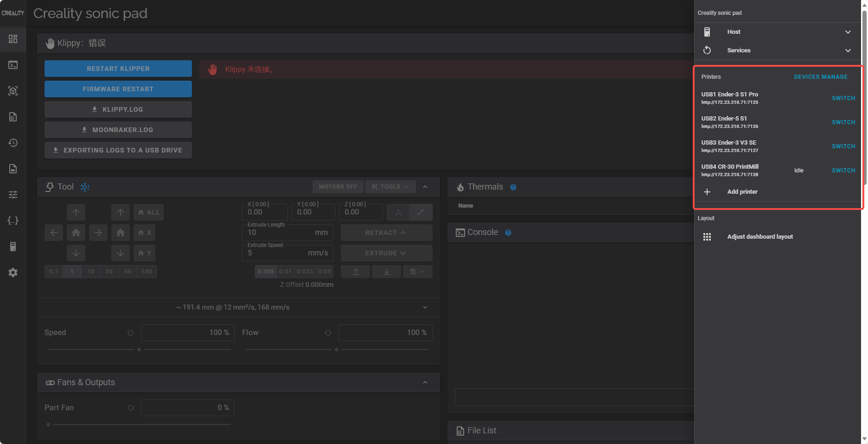Screen dimensions: 868x444
Task: Click the Part Fan slider
Action: (139, 425)
